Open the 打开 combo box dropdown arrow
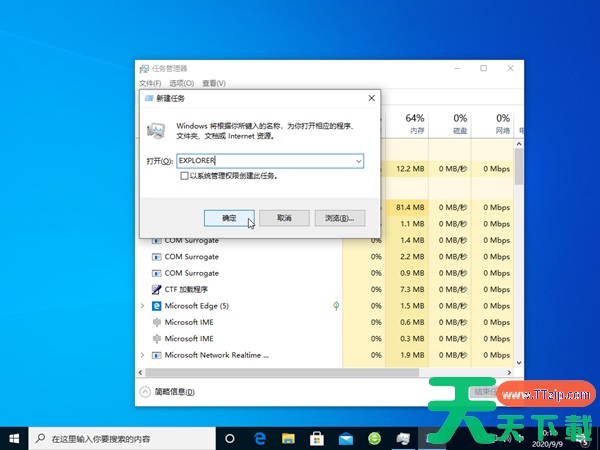This screenshot has height=450, width=600. [358, 160]
